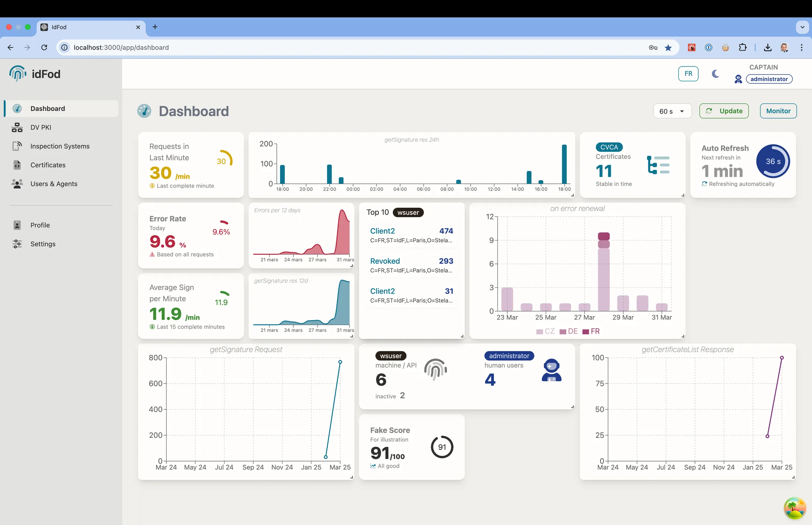
Task: Click the administrator role badge
Action: (769, 79)
